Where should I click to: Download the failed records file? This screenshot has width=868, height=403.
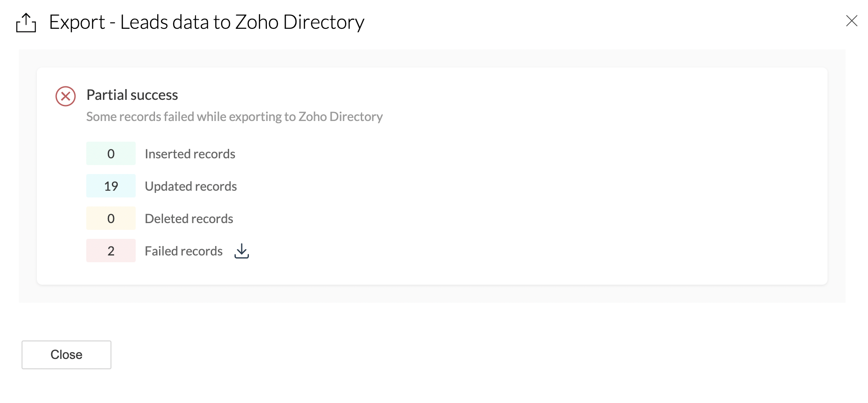[x=242, y=251]
